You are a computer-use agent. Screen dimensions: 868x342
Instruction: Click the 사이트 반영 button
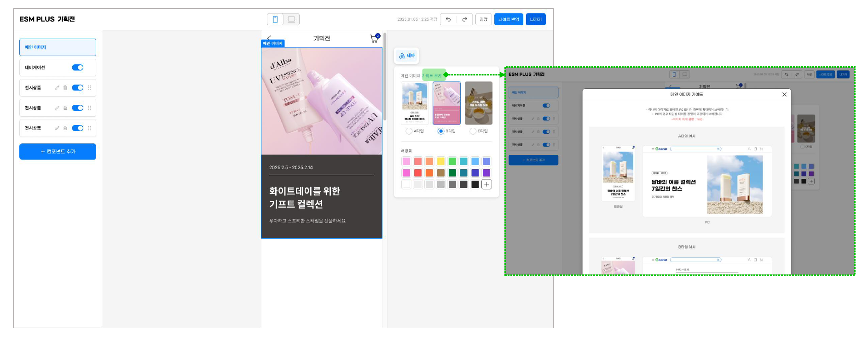(x=509, y=19)
